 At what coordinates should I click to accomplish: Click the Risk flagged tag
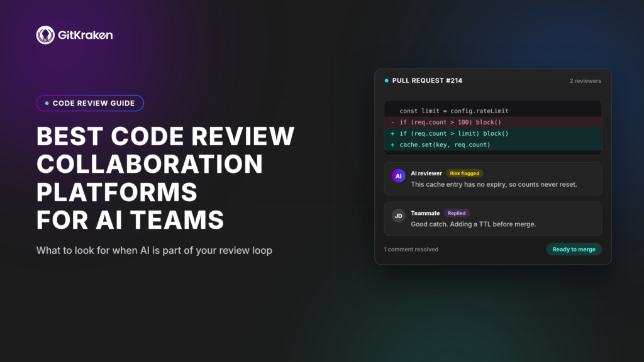[465, 173]
